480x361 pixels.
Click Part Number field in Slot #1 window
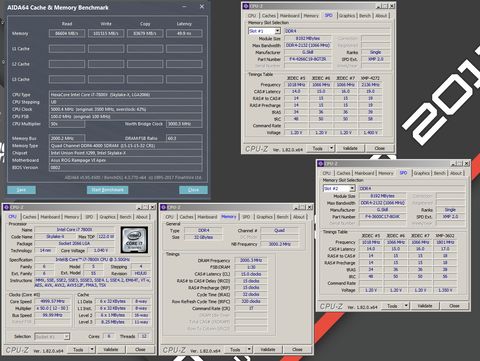coord(308,59)
